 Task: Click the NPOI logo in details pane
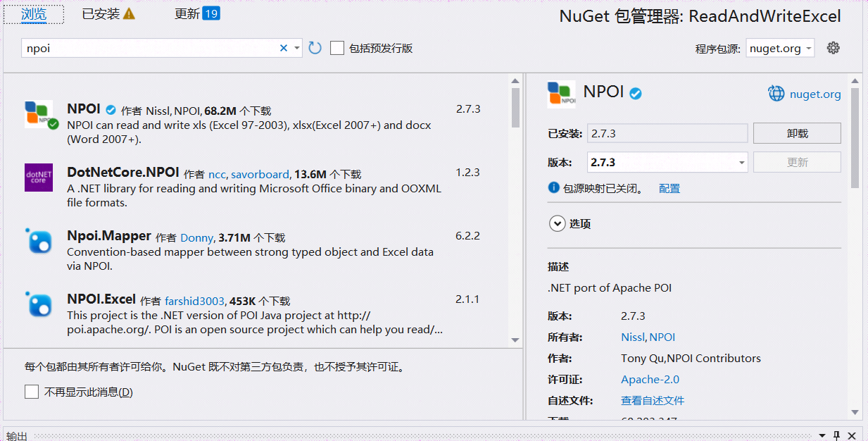point(561,94)
